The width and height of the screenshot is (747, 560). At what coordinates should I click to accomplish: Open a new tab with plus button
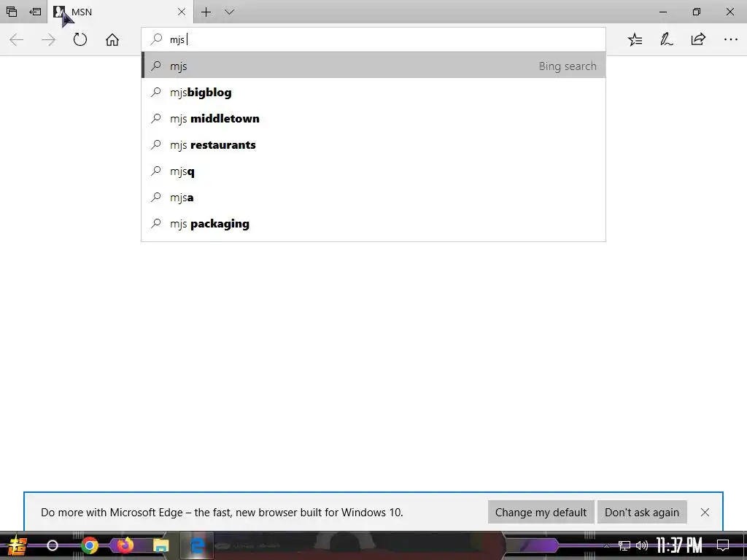click(x=206, y=12)
